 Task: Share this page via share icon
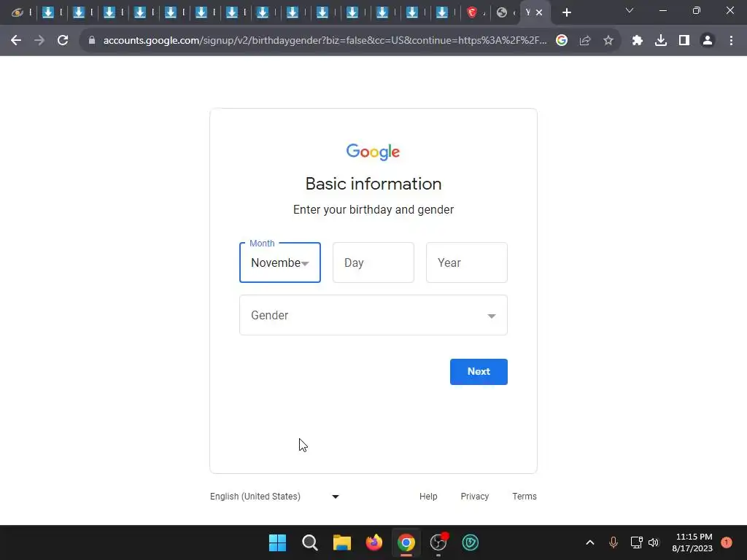point(585,41)
